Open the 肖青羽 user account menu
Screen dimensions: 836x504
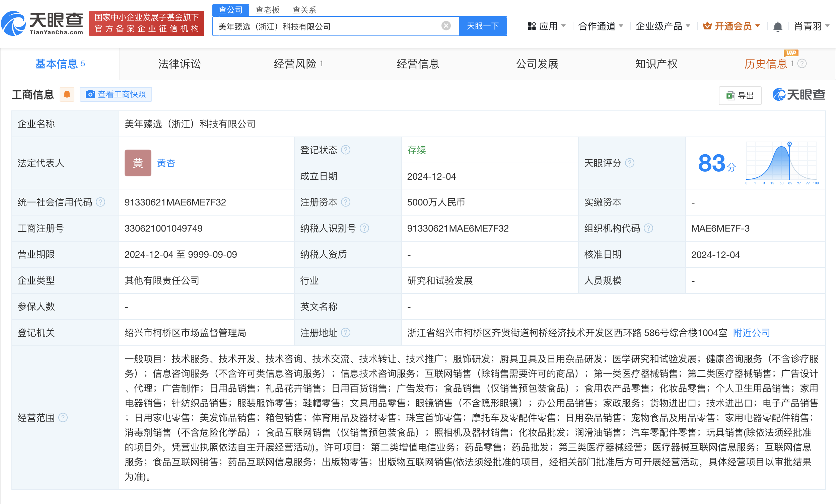pyautogui.click(x=811, y=26)
